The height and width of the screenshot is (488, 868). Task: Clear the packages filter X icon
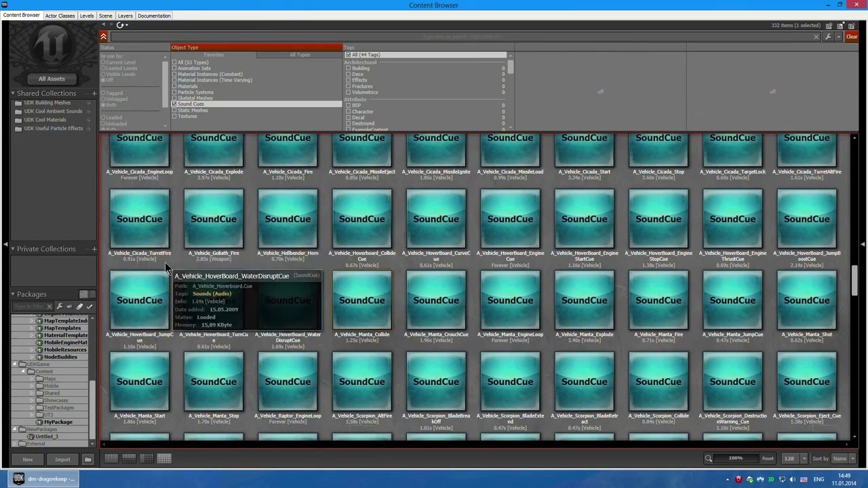(50, 306)
